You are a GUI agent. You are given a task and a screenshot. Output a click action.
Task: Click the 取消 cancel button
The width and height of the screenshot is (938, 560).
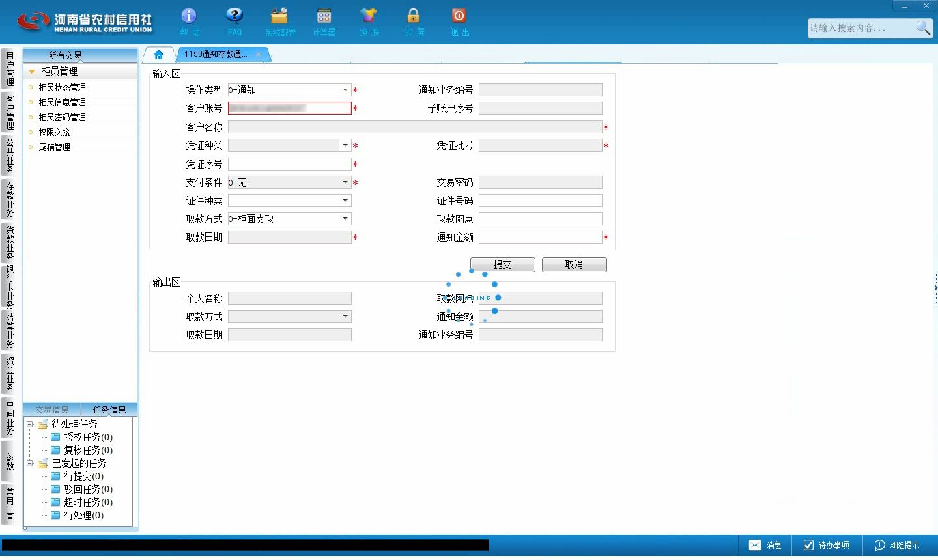pos(575,264)
